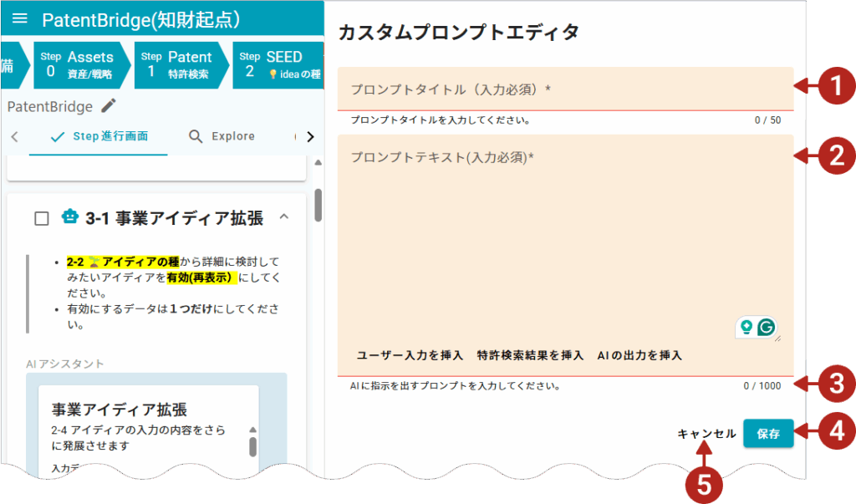Click the magnifier icon on Explore tab
Screen dimensions: 856x504
196,136
